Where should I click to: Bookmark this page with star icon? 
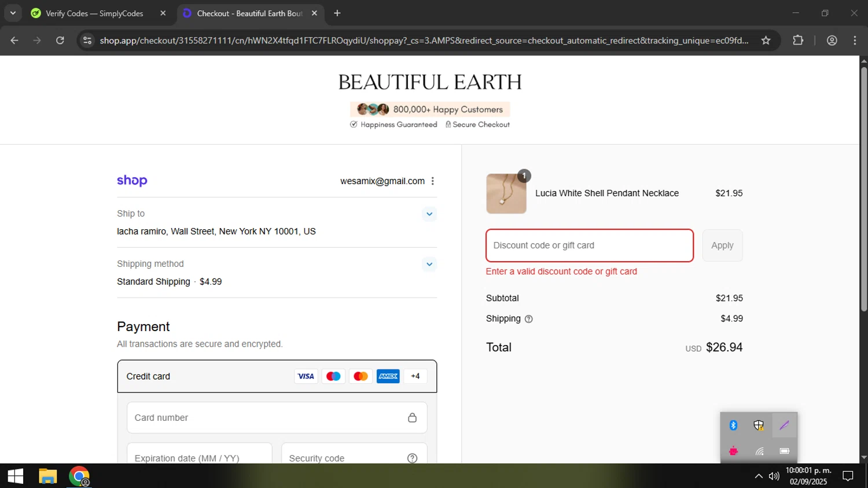(x=766, y=41)
